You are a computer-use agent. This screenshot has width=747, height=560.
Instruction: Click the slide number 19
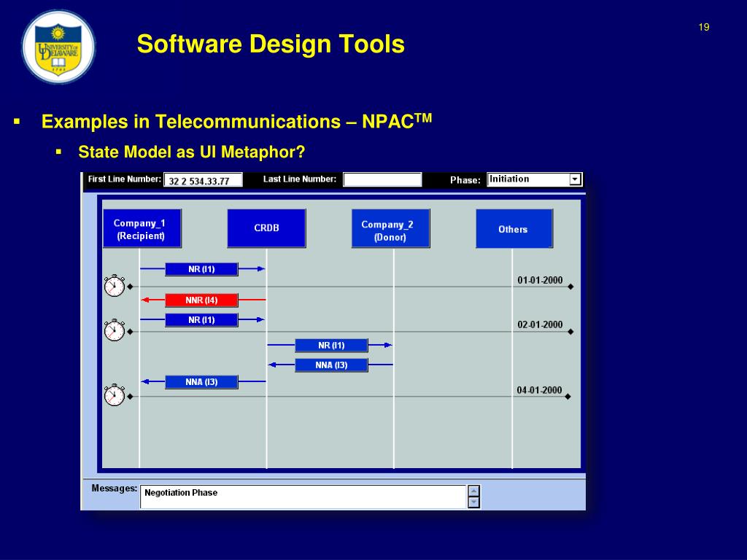704,27
